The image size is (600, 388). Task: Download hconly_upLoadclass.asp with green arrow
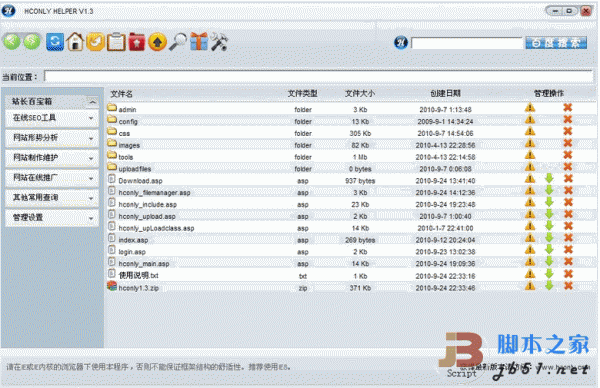549,226
